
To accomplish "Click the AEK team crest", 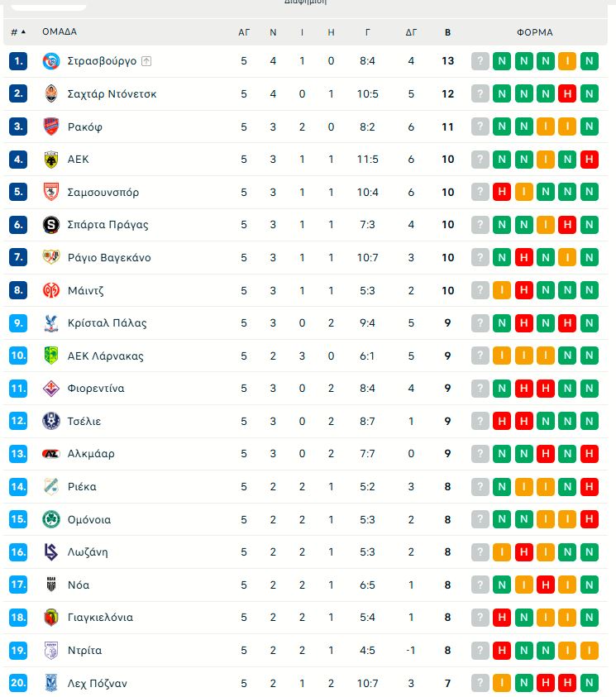I will (x=51, y=159).
